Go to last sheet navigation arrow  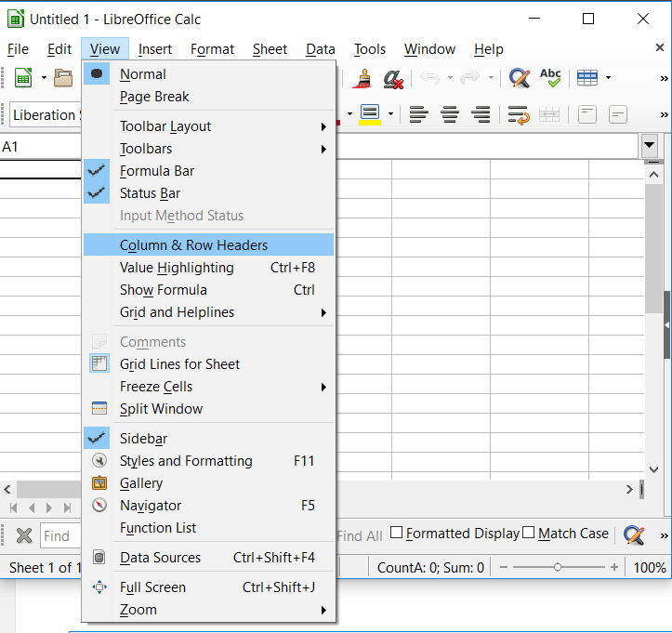pyautogui.click(x=67, y=508)
